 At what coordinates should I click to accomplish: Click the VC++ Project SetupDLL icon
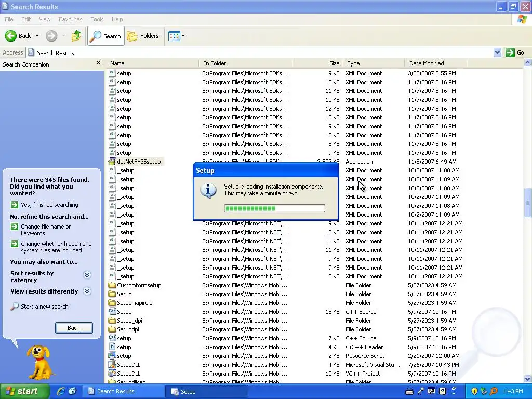[x=112, y=373]
